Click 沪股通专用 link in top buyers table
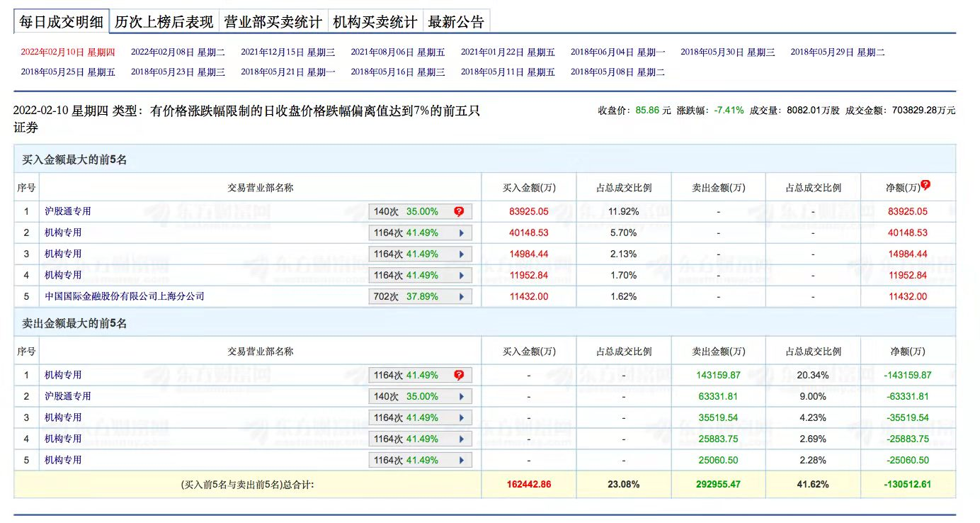The width and height of the screenshot is (980, 523). pos(68,211)
